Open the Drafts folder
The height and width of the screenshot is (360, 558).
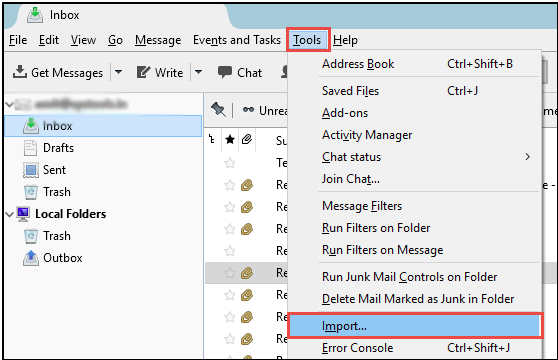pyautogui.click(x=58, y=148)
